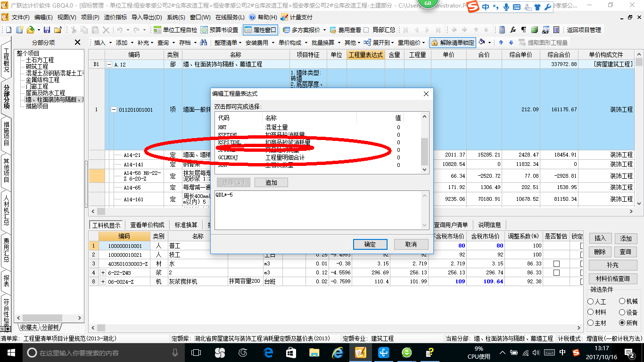Open File Explorer from taskbar
This screenshot has width=644, height=362.
[x=314, y=352]
